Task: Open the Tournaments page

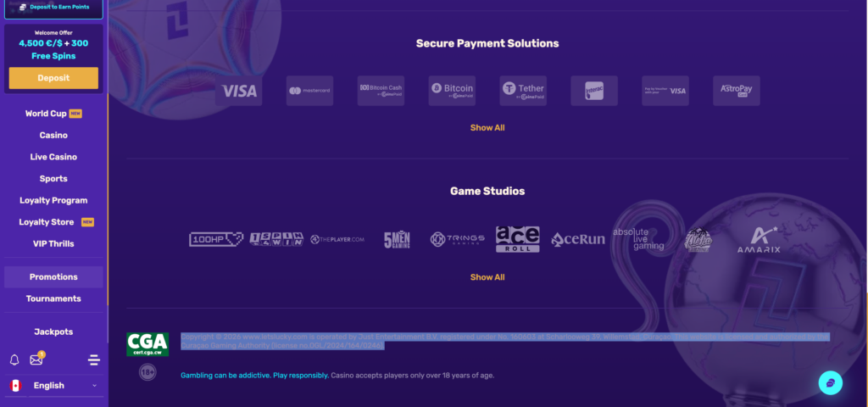Action: pos(53,298)
